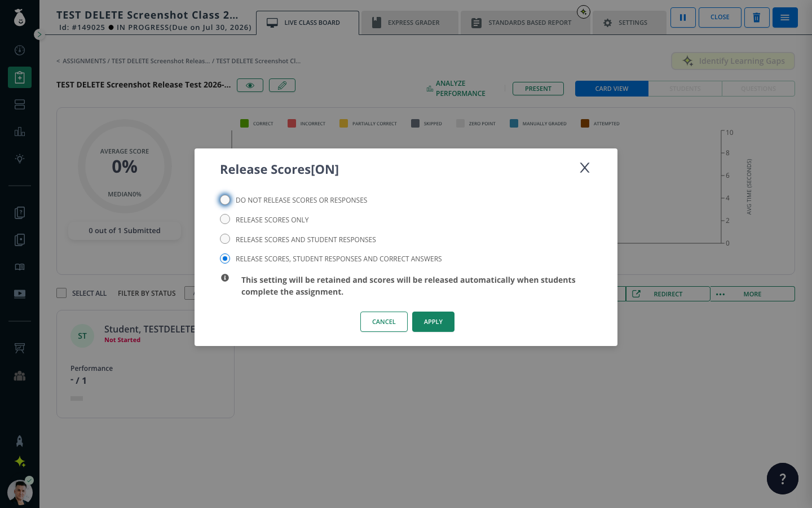Close the Release Scores dialog with X
This screenshot has height=508, width=812.
tap(585, 168)
